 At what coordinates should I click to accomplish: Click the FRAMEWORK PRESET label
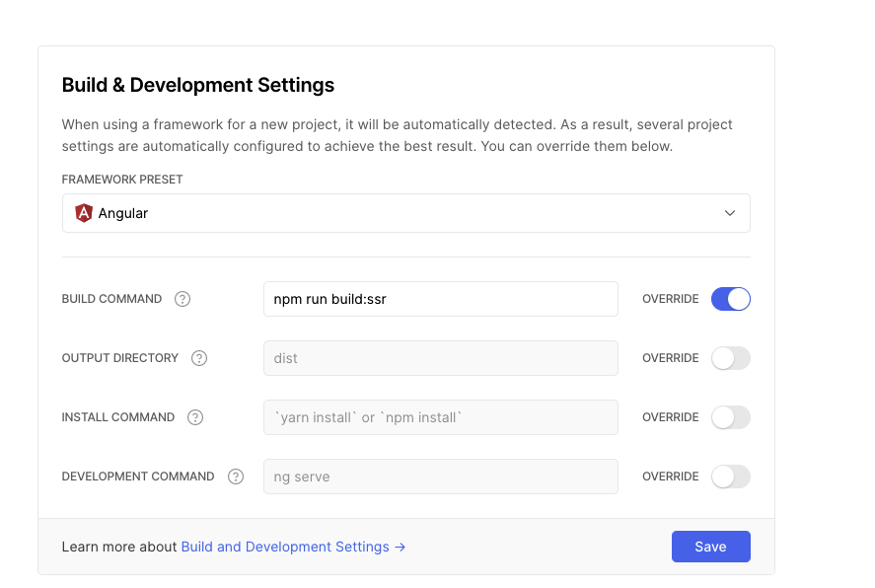point(122,180)
